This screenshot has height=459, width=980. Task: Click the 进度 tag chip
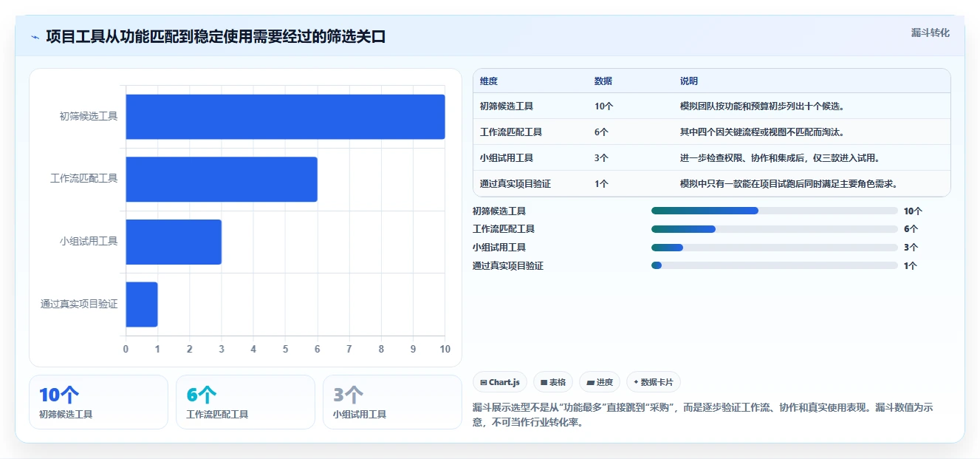[600, 382]
